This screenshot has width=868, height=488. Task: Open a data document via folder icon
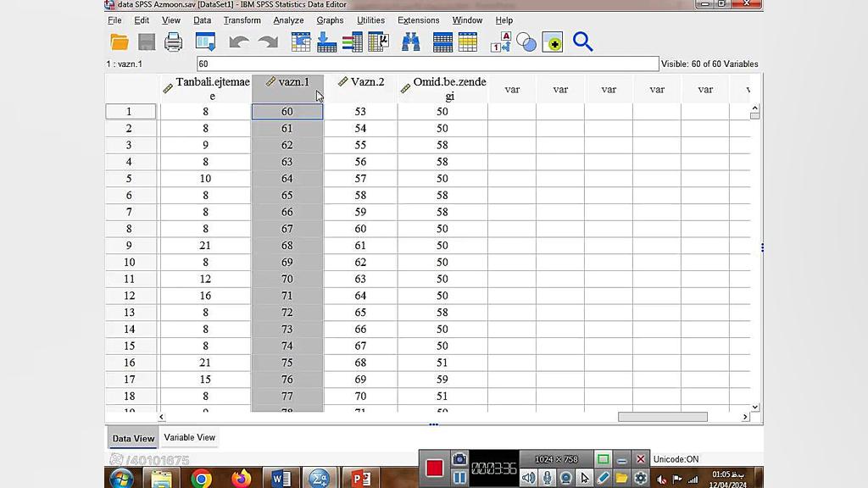119,42
